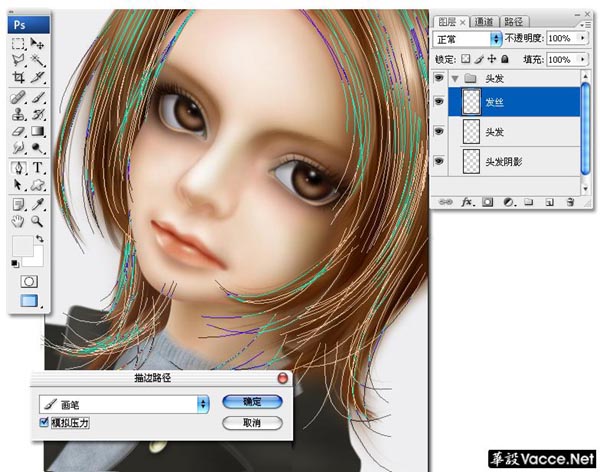
Task: Collapse the 头发 layer group triangle
Action: (x=455, y=79)
